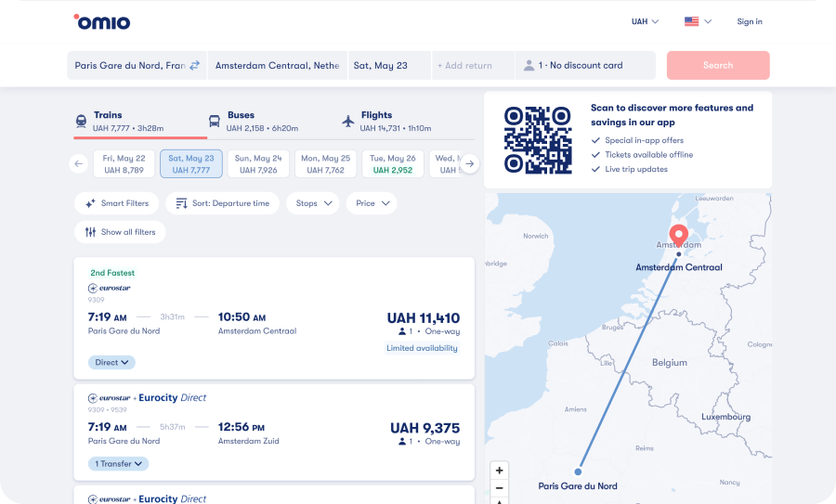Switch to the Trains tab
836x504 pixels.
(x=140, y=122)
